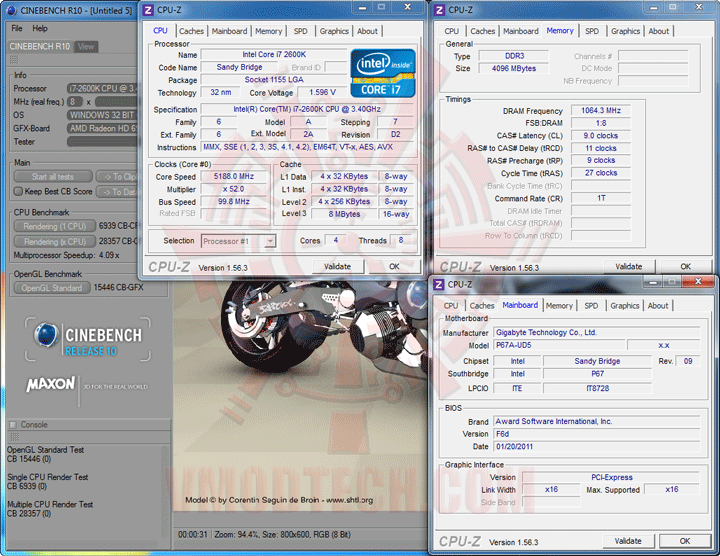Click the CINEBENCH R10 title bar icon
The height and width of the screenshot is (556, 720).
click(12, 10)
